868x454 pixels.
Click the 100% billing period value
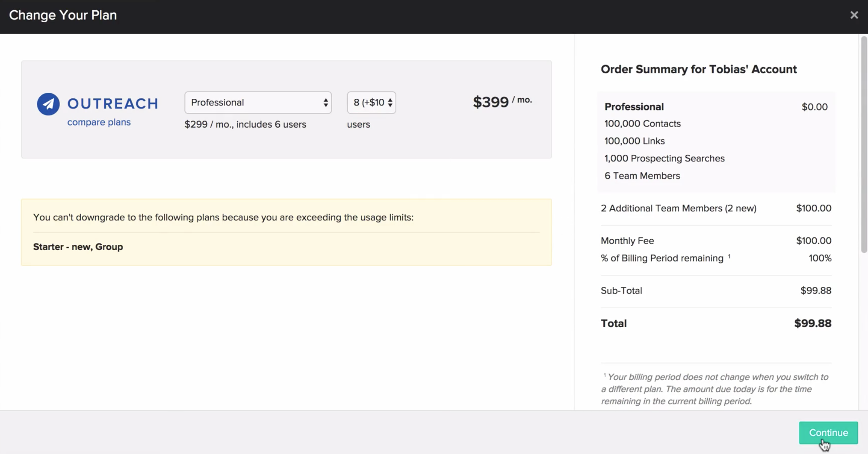tap(820, 258)
